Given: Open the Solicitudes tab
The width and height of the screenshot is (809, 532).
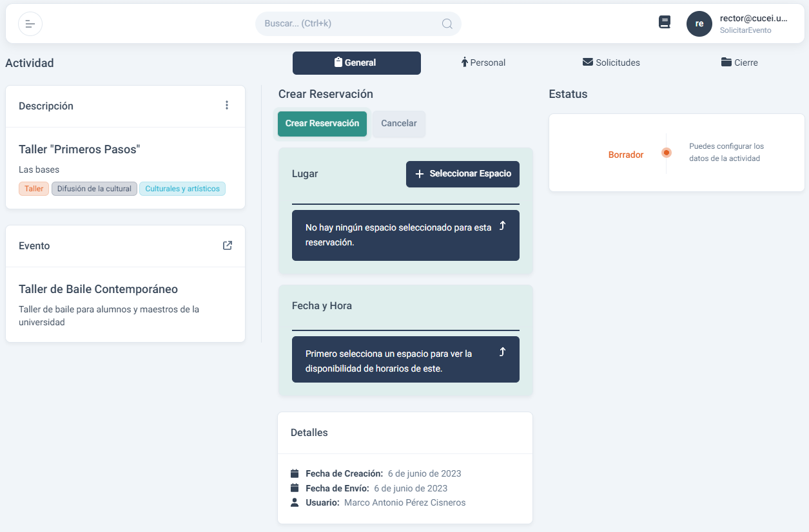Looking at the screenshot, I should [x=611, y=63].
